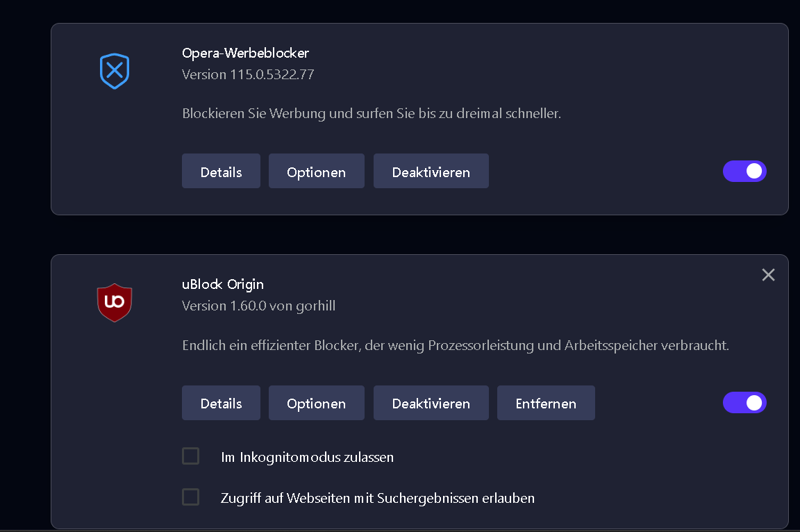The height and width of the screenshot is (532, 800).
Task: Click the 'Version 115.0.5322.77' text
Action: pos(248,74)
